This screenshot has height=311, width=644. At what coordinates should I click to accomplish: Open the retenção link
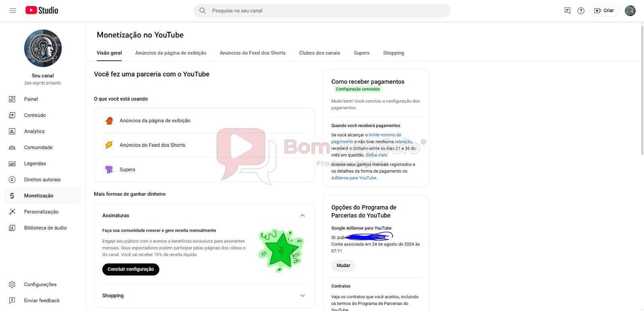click(403, 142)
